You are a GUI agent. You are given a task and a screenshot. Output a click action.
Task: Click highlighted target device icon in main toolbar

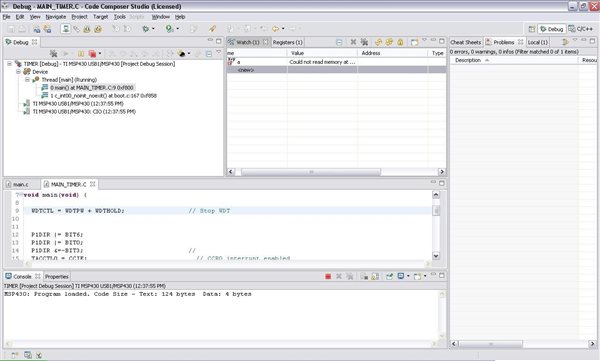coord(65,29)
